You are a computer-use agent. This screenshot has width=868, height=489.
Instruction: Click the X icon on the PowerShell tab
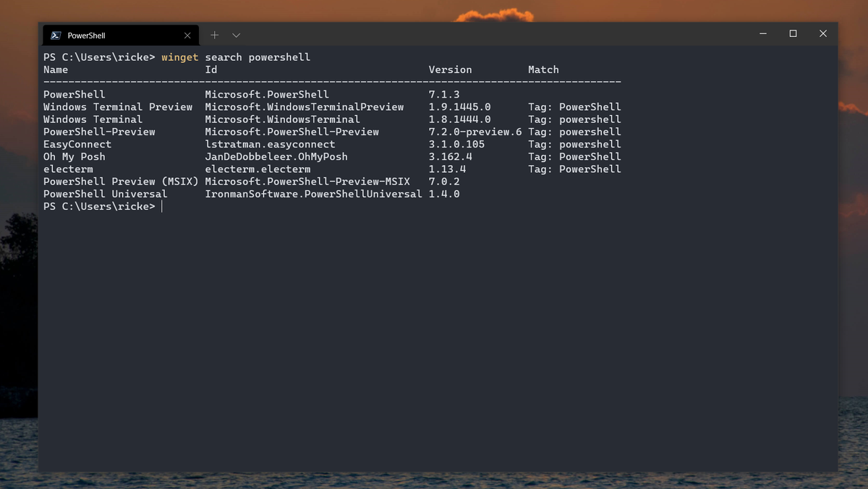[187, 35]
